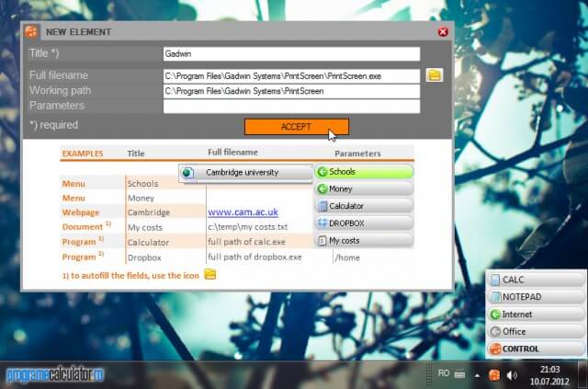Edit the Title field containing Gadwin
The height and width of the screenshot is (389, 588).
291,53
